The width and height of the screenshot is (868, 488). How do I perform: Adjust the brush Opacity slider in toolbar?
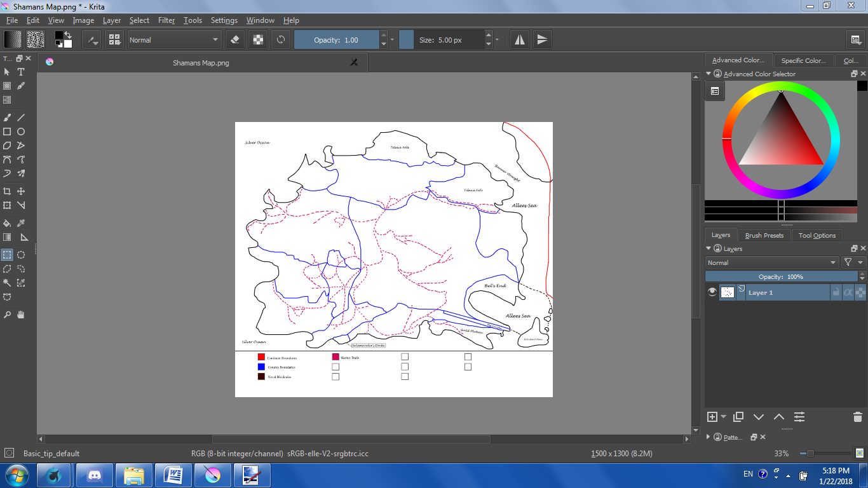click(336, 40)
